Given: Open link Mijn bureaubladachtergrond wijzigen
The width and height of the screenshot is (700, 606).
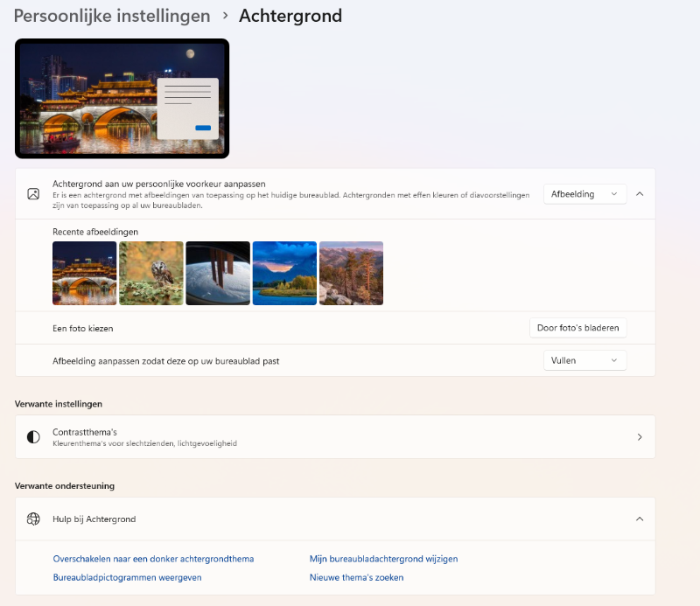Looking at the screenshot, I should point(383,559).
